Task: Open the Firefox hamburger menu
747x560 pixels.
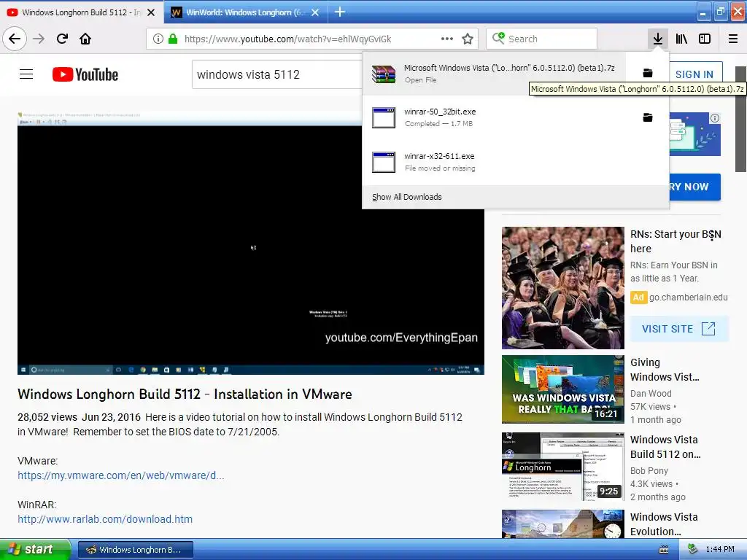Action: 733,39
